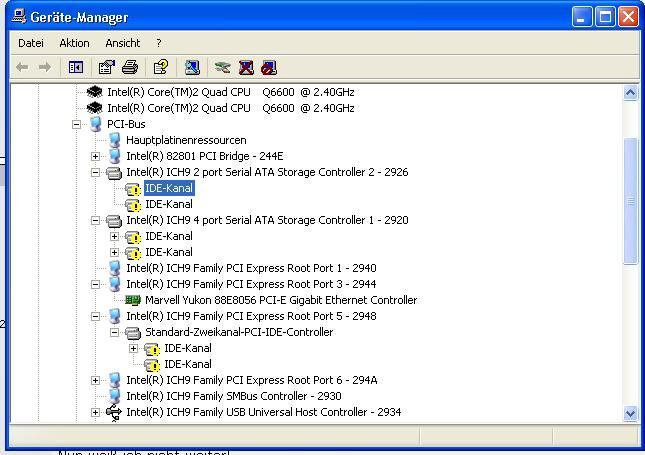
Task: Collapse the Standard-Zweikanal-PCI-IDE-Controller node
Action: (114, 332)
